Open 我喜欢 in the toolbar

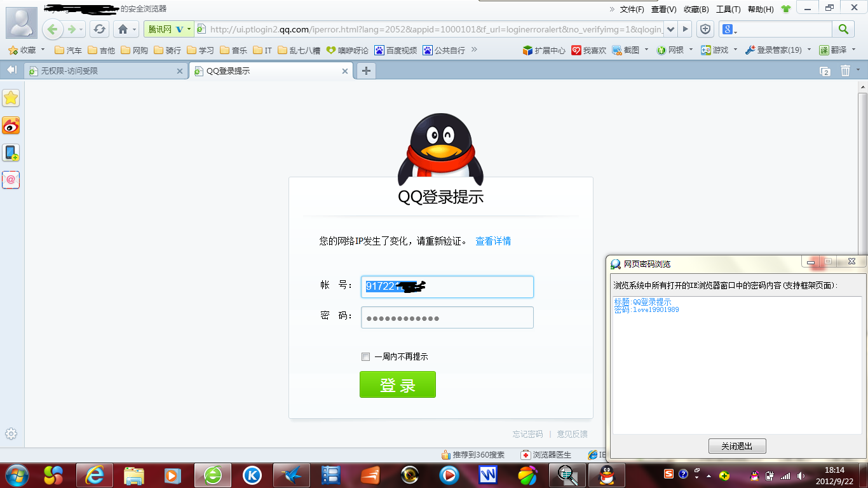(588, 50)
